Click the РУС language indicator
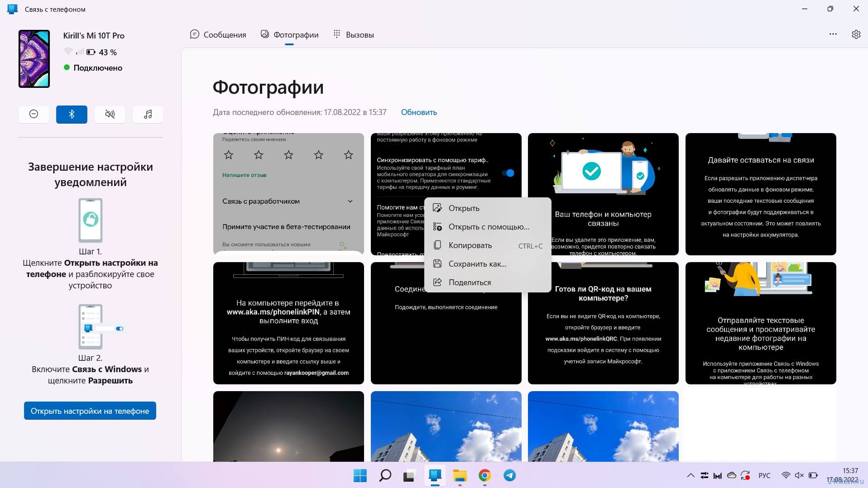This screenshot has width=868, height=488. (x=764, y=475)
